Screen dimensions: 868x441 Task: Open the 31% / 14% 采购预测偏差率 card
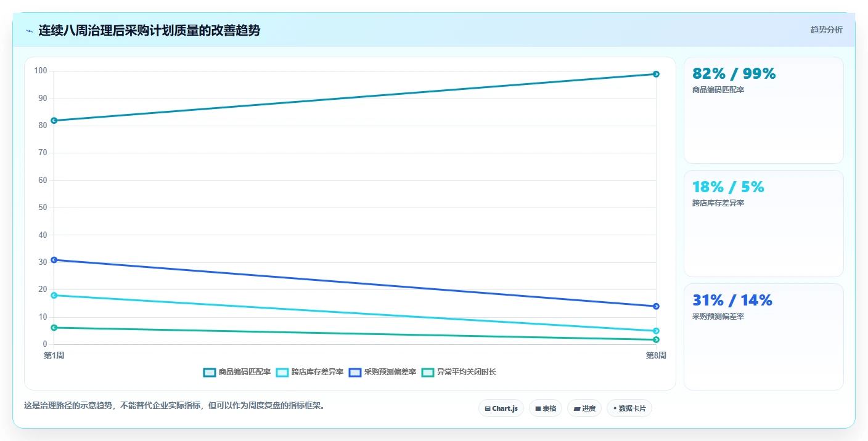tap(764, 337)
